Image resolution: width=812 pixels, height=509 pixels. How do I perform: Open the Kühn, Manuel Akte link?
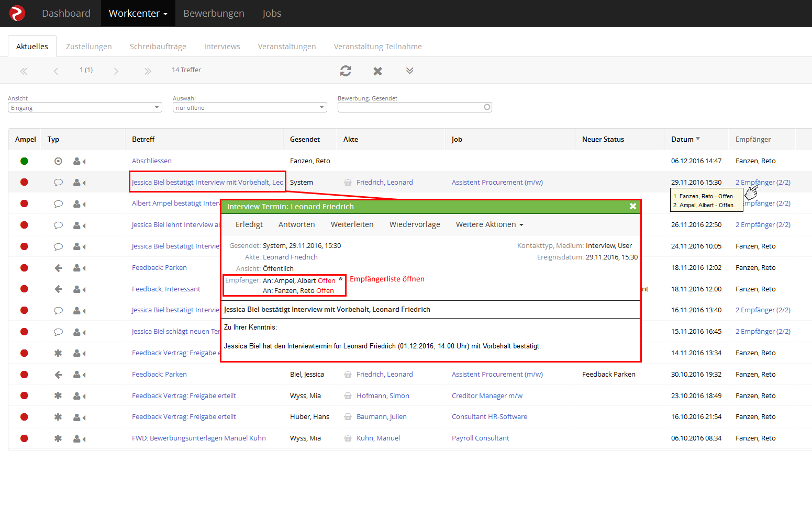pyautogui.click(x=378, y=438)
